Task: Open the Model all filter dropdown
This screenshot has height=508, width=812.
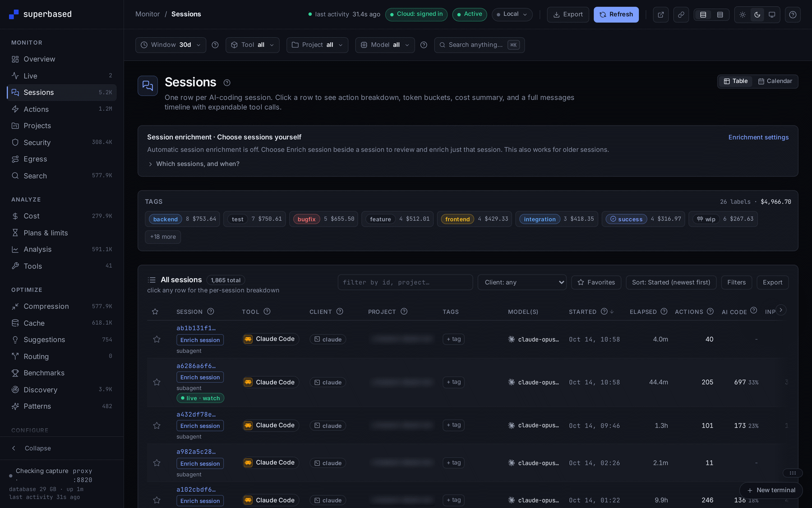Action: (x=385, y=45)
